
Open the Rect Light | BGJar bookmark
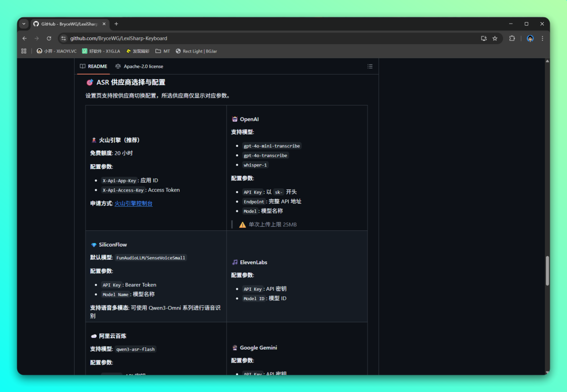click(196, 51)
